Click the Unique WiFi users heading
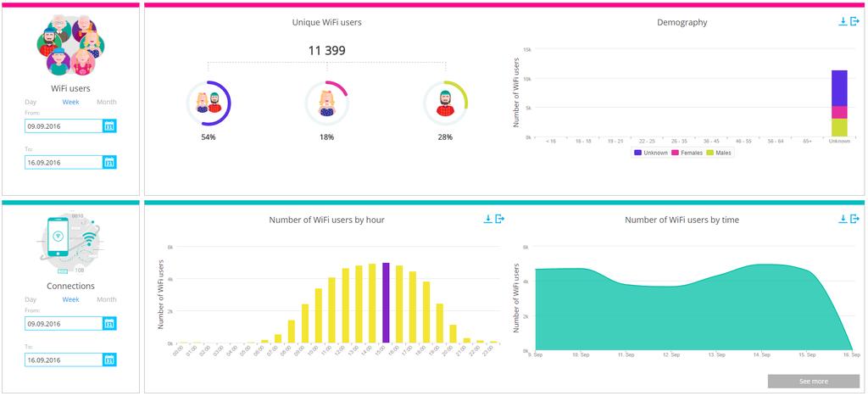The width and height of the screenshot is (868, 396). [x=326, y=22]
